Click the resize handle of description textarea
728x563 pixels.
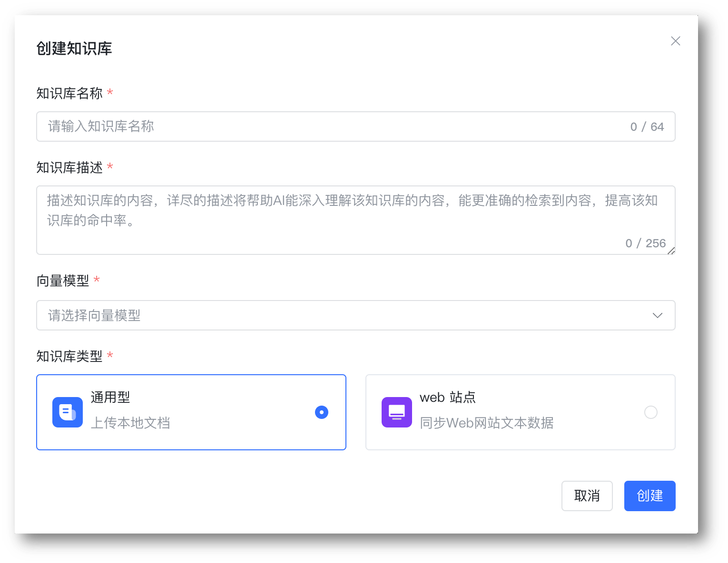point(671,251)
